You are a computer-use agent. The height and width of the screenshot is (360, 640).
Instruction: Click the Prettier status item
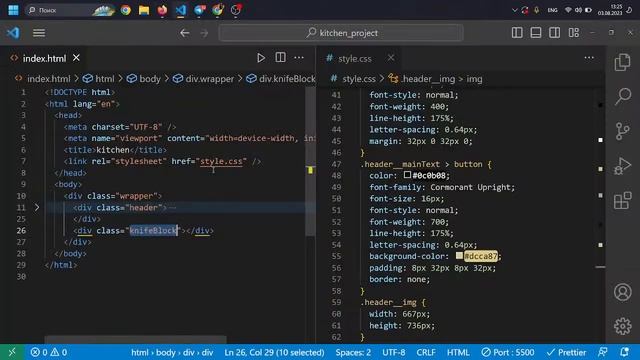[x=566, y=352]
